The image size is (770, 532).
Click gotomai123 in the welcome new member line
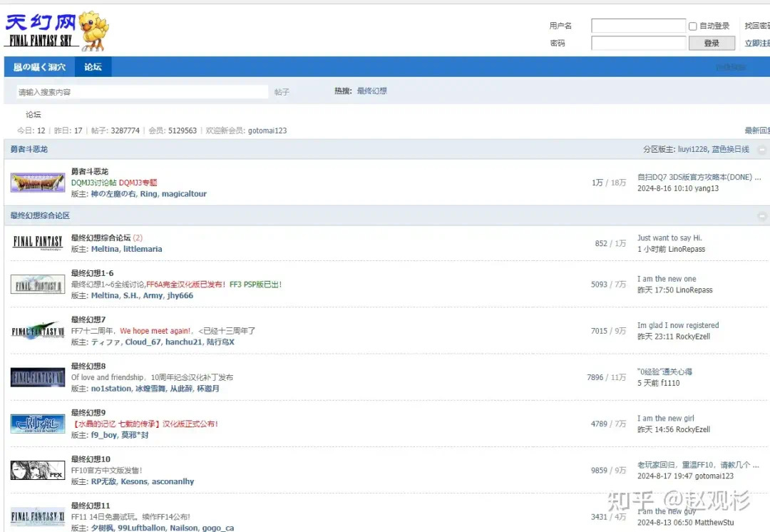pos(267,131)
